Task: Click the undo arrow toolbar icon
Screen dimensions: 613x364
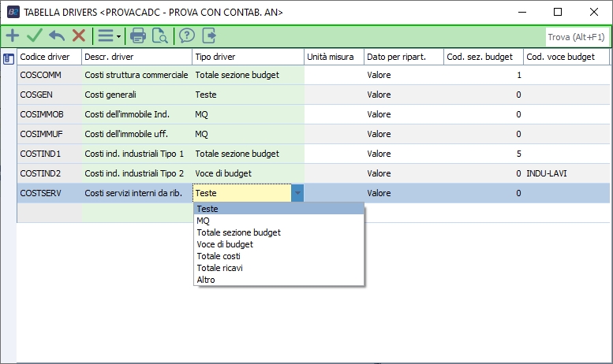Action: click(x=57, y=35)
